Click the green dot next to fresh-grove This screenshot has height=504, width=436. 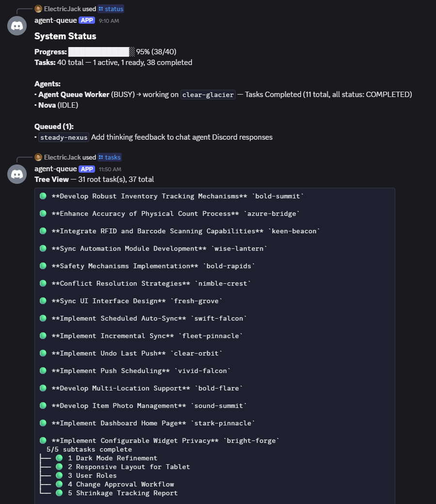pos(43,301)
